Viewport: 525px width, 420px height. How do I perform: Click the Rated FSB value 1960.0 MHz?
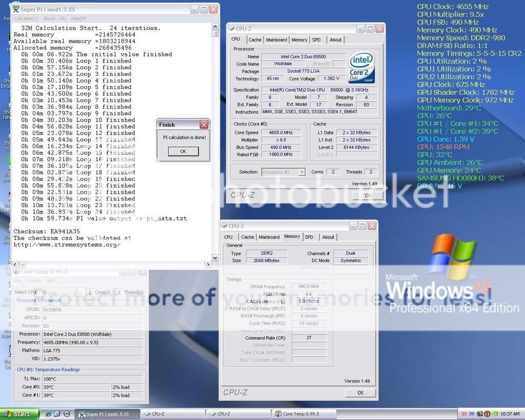[281, 154]
